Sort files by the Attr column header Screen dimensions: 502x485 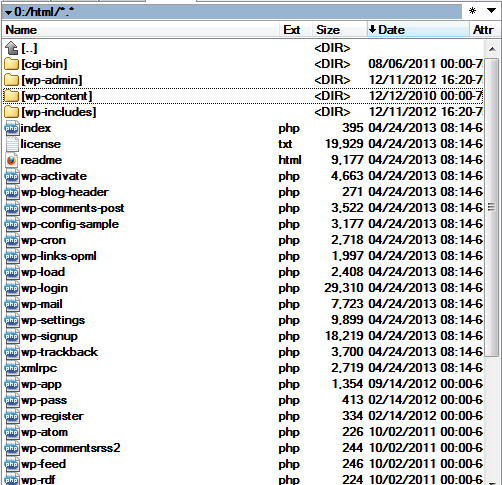pyautogui.click(x=484, y=30)
